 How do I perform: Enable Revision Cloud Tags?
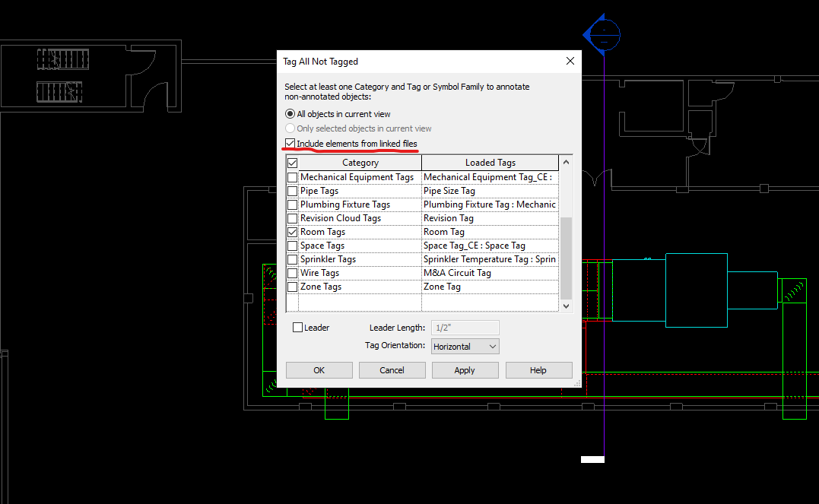(x=293, y=217)
